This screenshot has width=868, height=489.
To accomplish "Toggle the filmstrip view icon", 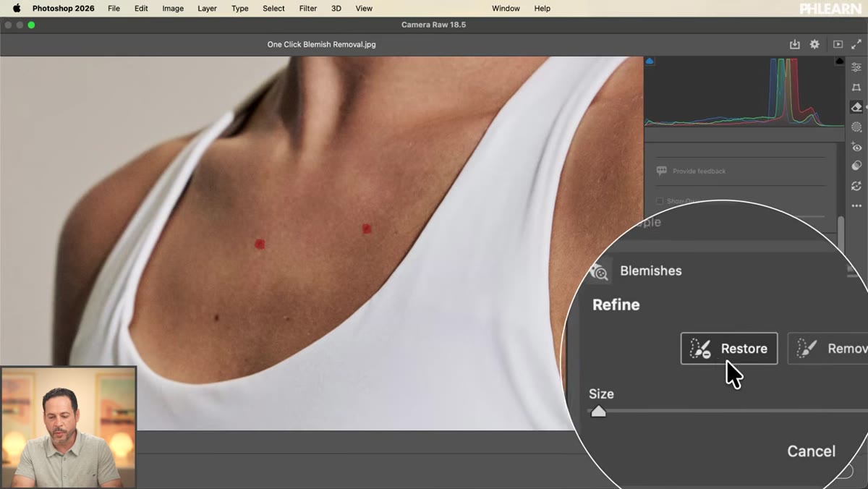I will (838, 44).
